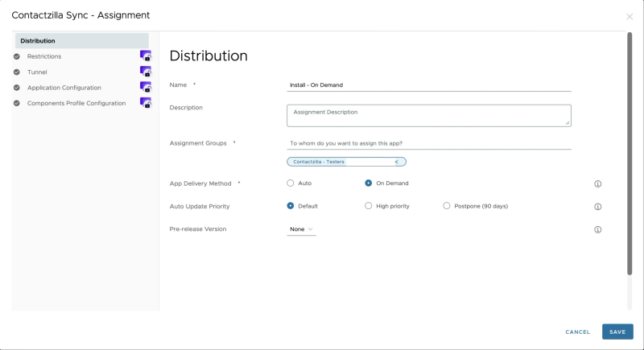Click the Distribution page heading
This screenshot has height=350, width=644.
click(208, 56)
